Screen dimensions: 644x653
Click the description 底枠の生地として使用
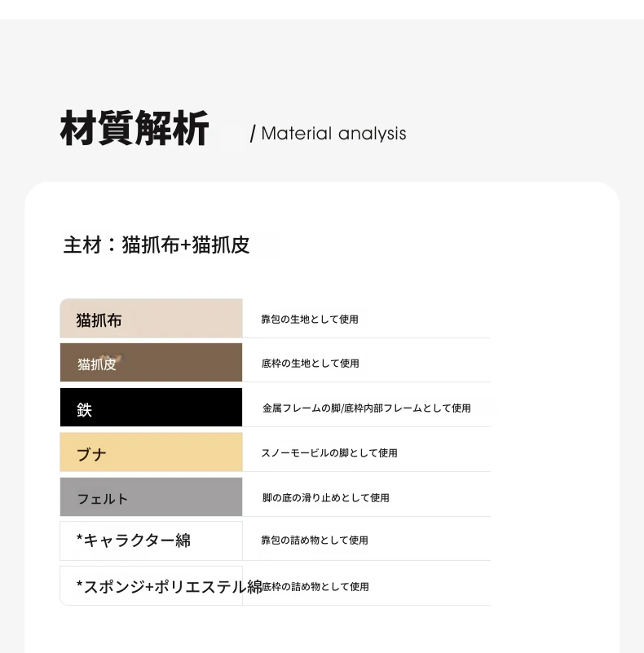point(310,364)
